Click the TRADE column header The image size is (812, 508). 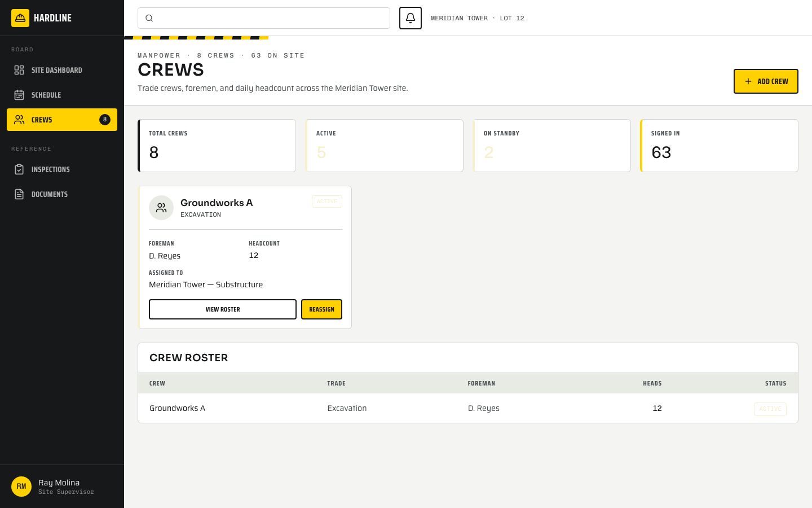(337, 383)
